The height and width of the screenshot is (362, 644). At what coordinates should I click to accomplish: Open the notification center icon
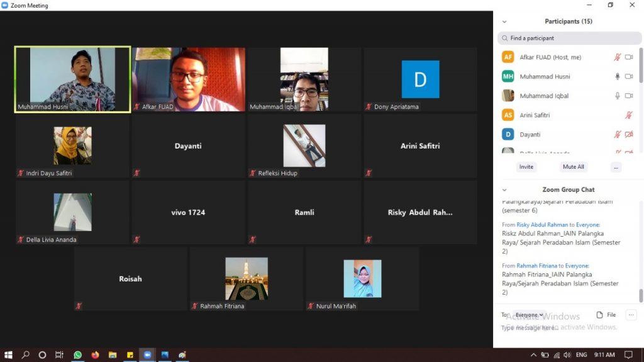[x=628, y=354]
